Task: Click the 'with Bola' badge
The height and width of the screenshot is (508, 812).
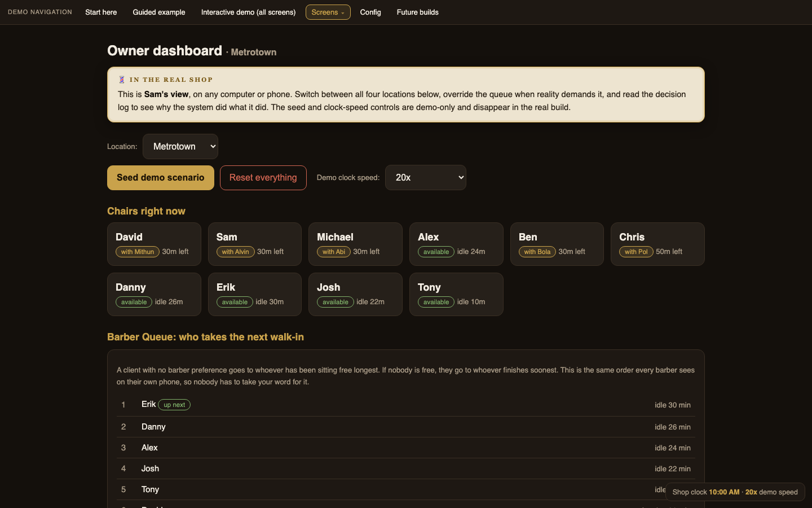Action: [x=537, y=252]
